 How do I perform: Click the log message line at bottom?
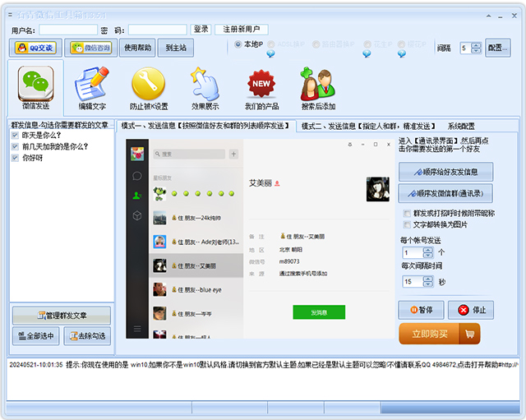263,365
